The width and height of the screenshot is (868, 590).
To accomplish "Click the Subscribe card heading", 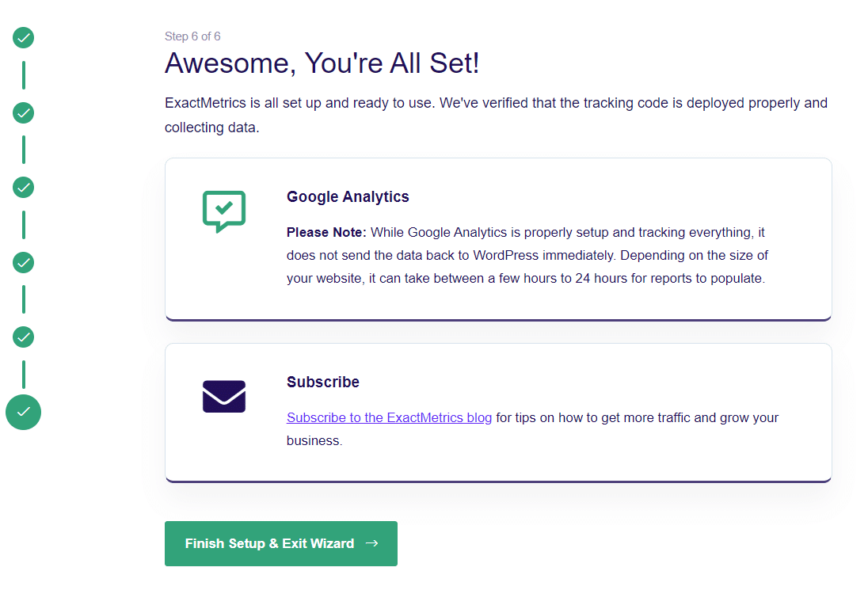I will pyautogui.click(x=323, y=382).
